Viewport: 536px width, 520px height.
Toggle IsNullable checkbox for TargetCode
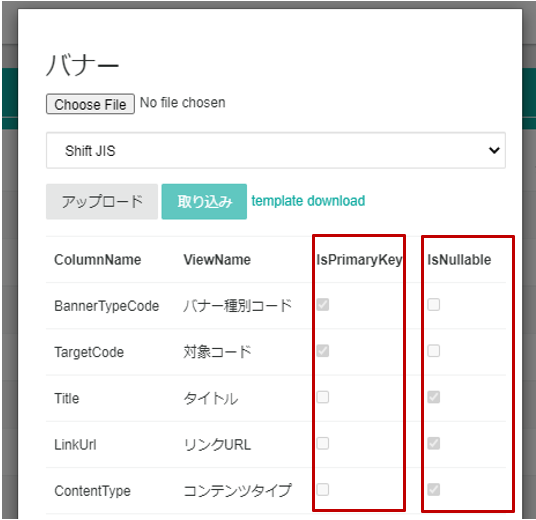tap(433, 351)
